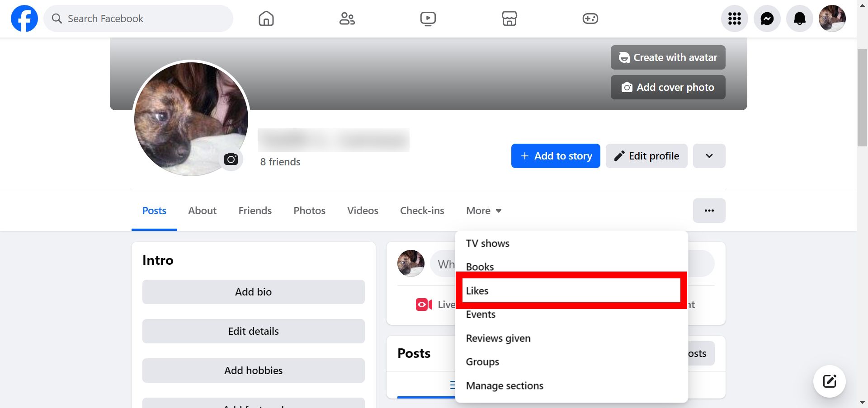Image resolution: width=868 pixels, height=408 pixels.
Task: Update profile picture via camera icon
Action: pyautogui.click(x=231, y=159)
